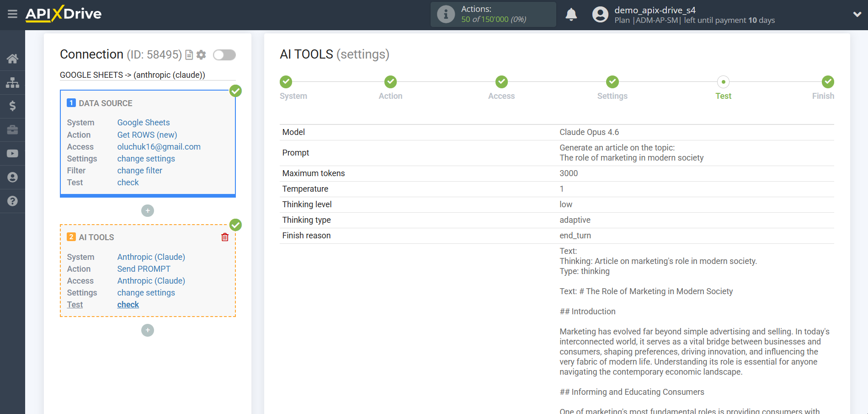
Task: Add step after Data Source block
Action: [148, 211]
